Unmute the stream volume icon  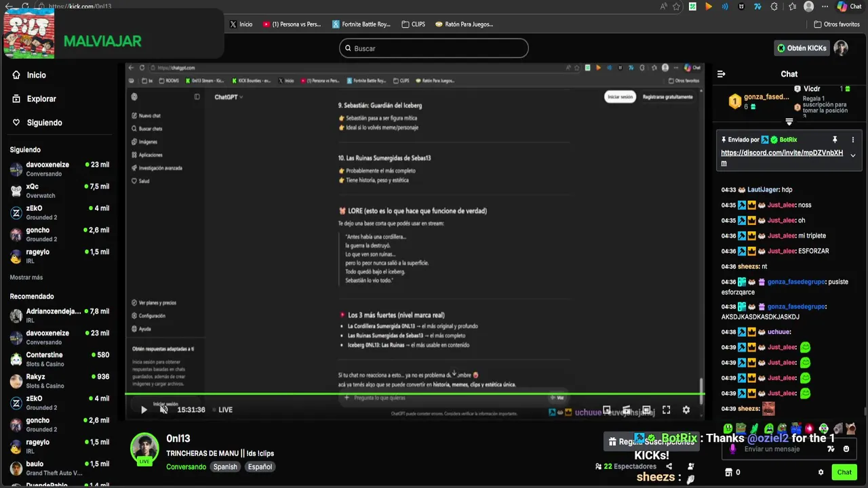[x=163, y=409]
